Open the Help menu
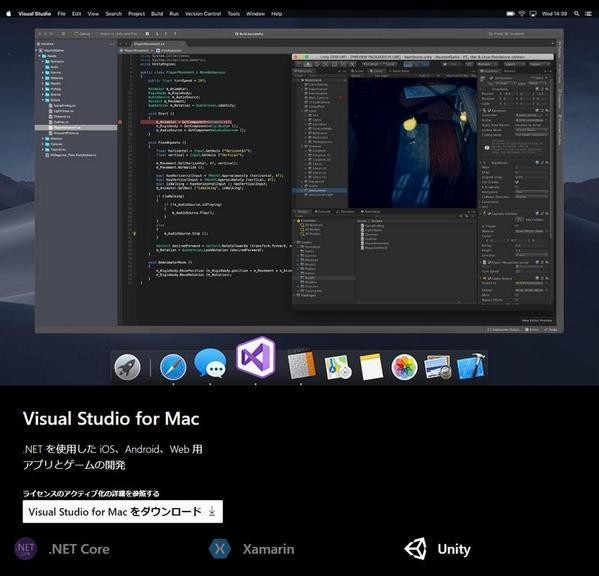This screenshot has width=599, height=576. [x=277, y=14]
